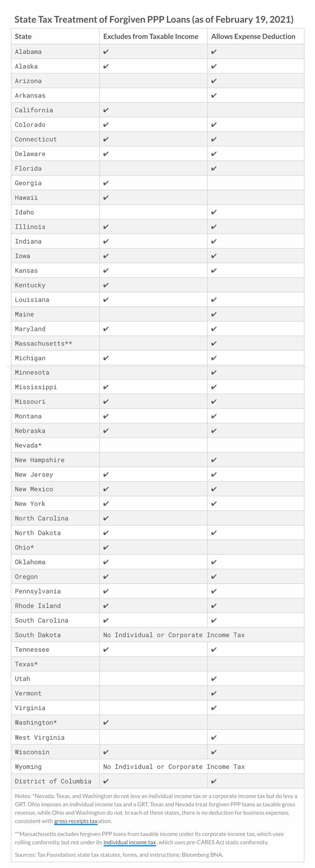Open the gross receipts tax link

(x=76, y=821)
